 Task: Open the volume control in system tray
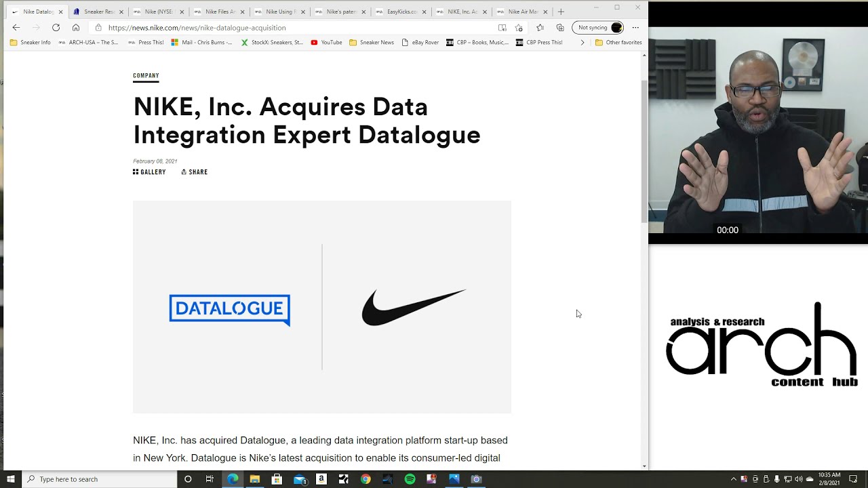pos(798,479)
